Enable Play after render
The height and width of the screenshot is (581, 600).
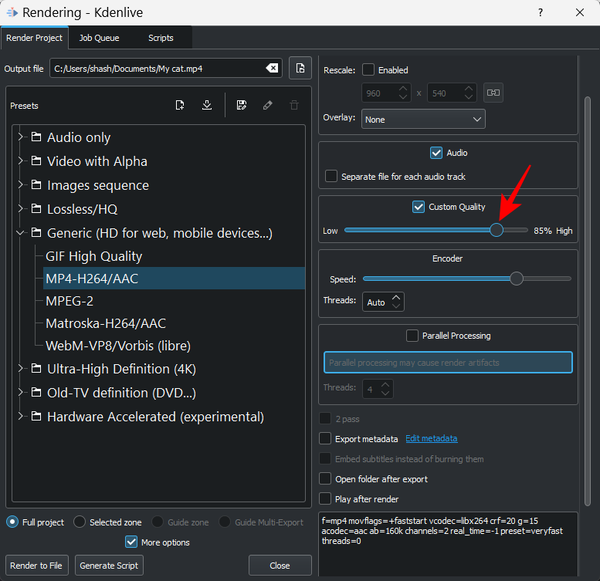[x=325, y=499]
